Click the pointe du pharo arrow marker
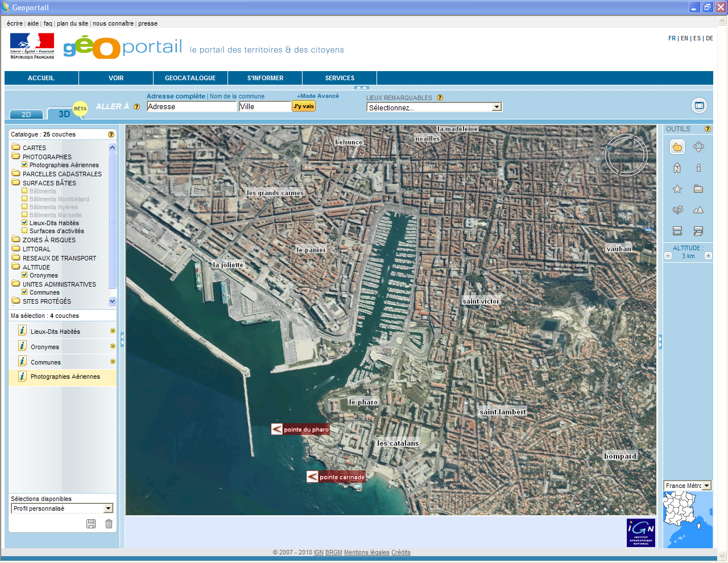The height and width of the screenshot is (563, 728). coord(276,429)
